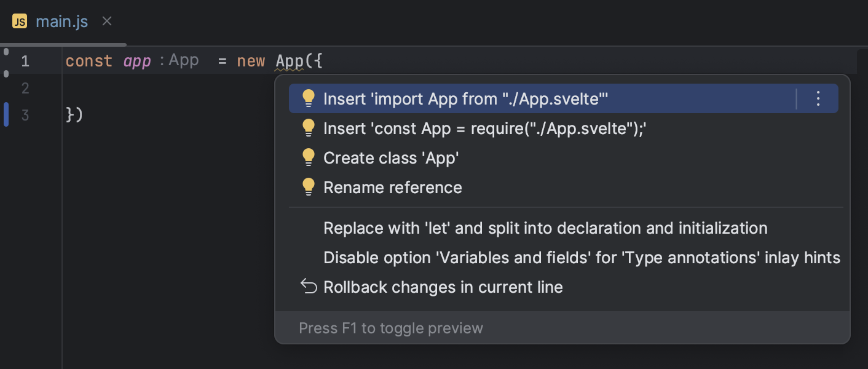Click the breakpoint marker beside line 2
The image size is (868, 369).
(x=6, y=74)
